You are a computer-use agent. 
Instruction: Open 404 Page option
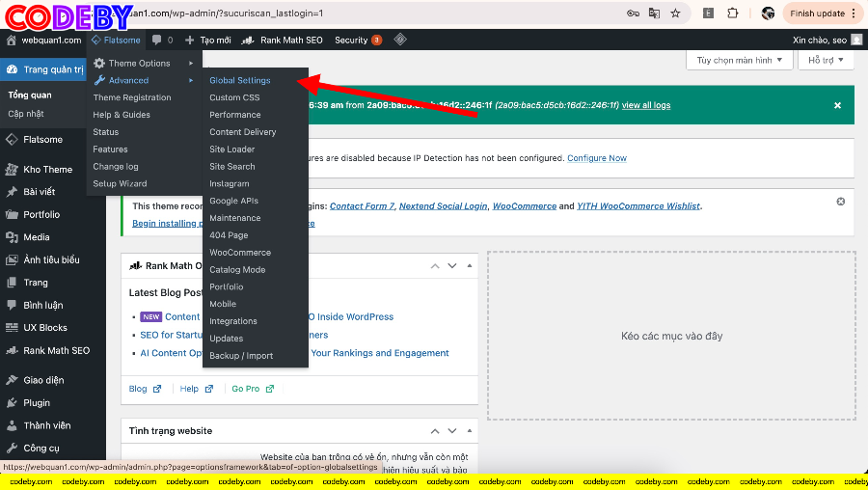click(229, 234)
